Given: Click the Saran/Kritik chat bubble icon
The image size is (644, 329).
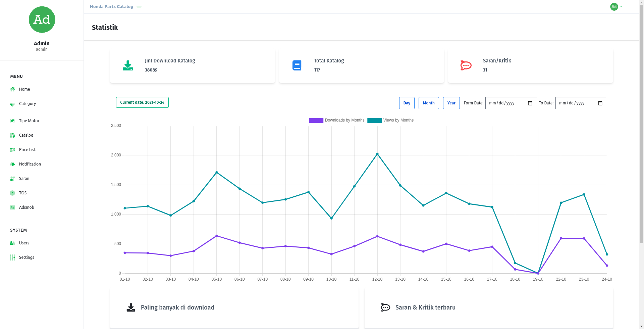Looking at the screenshot, I should pos(466,65).
